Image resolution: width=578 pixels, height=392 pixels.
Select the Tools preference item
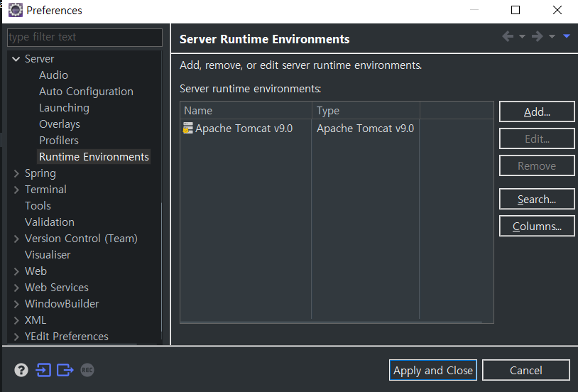pos(38,206)
